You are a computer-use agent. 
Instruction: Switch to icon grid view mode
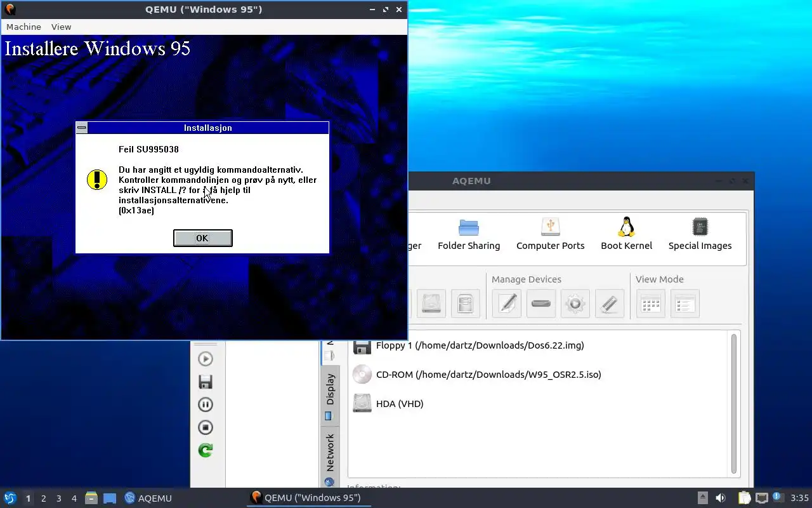point(651,304)
